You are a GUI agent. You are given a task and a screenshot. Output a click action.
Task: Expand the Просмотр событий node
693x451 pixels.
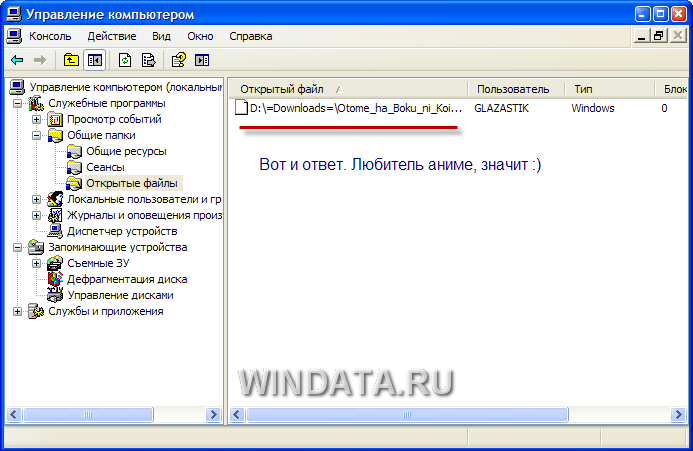pos(36,119)
